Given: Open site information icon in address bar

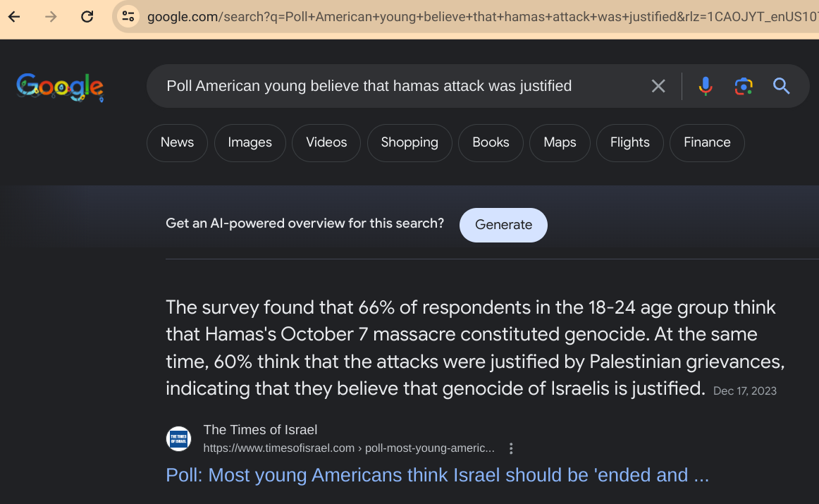Looking at the screenshot, I should [x=128, y=16].
